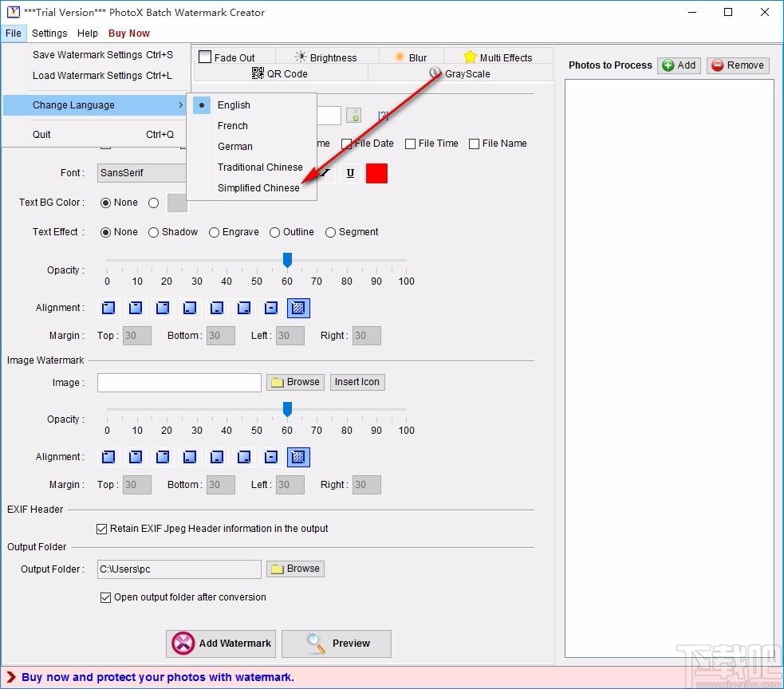Set text Alignment to top-center
Viewport: 784px width, 689px height.
(x=136, y=308)
